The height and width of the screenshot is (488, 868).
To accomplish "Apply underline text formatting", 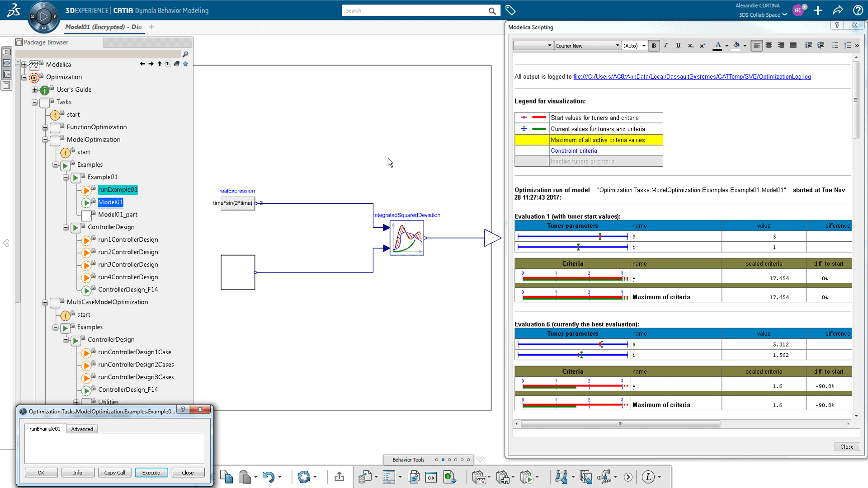I will (678, 46).
